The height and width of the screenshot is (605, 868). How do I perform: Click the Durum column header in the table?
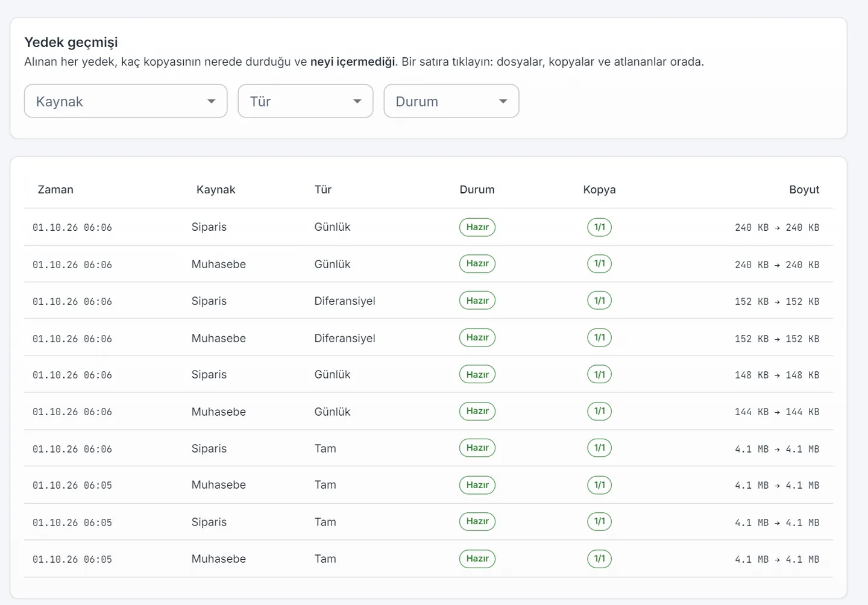pyautogui.click(x=477, y=190)
